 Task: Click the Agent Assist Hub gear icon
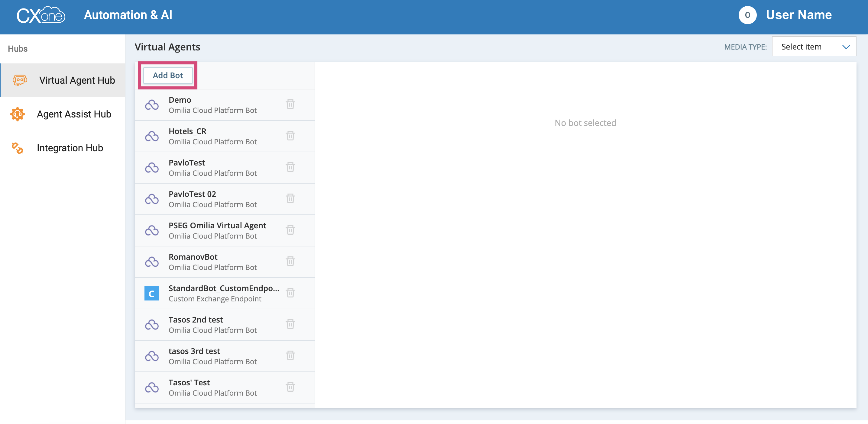click(18, 114)
